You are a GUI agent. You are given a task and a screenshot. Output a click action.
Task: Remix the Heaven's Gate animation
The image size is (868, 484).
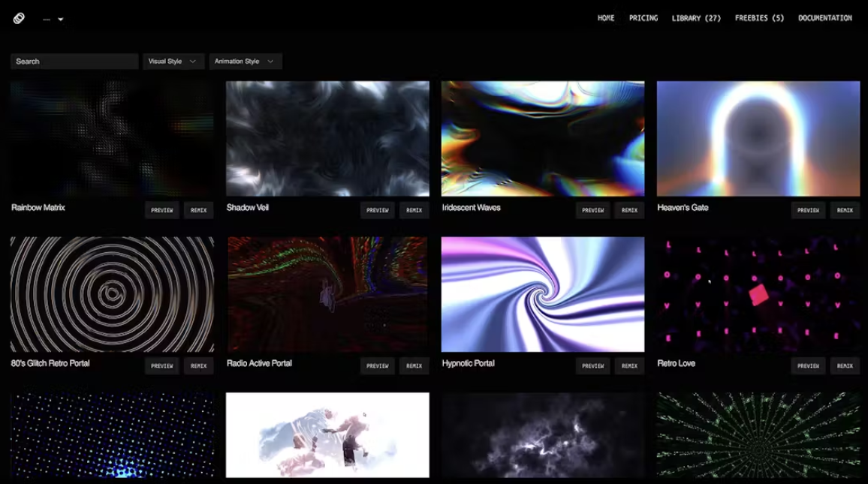[x=845, y=210]
